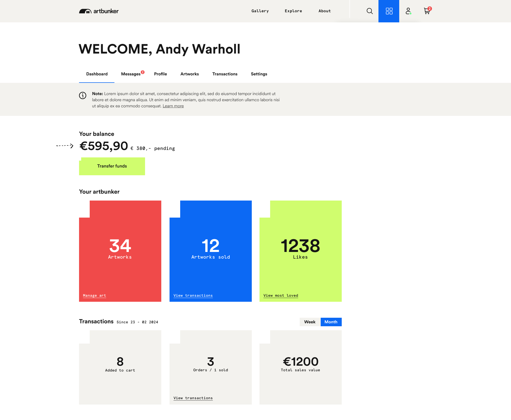Switch transactions view to Week
The height and width of the screenshot is (420, 511).
click(310, 322)
